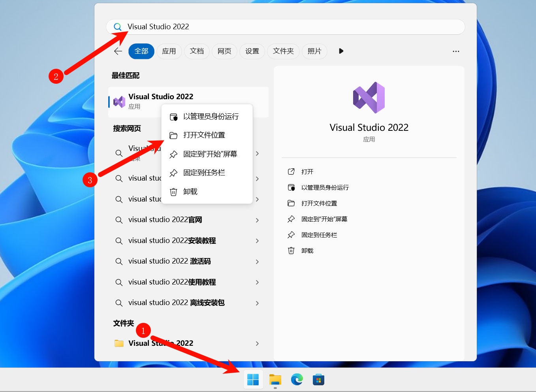Select the Visual Studio 2022 best match result

coord(188,102)
